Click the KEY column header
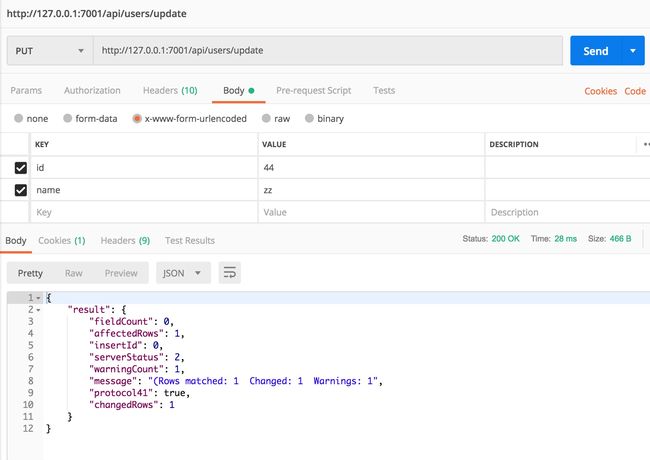 [x=42, y=144]
